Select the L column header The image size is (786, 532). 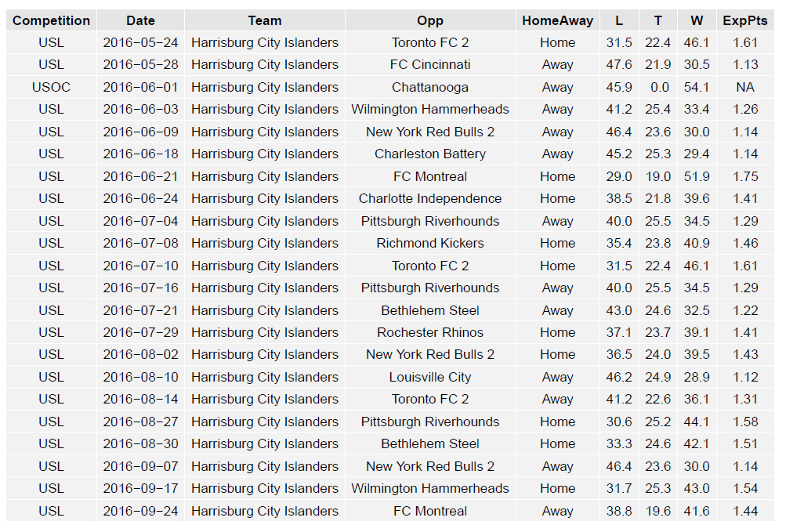619,20
